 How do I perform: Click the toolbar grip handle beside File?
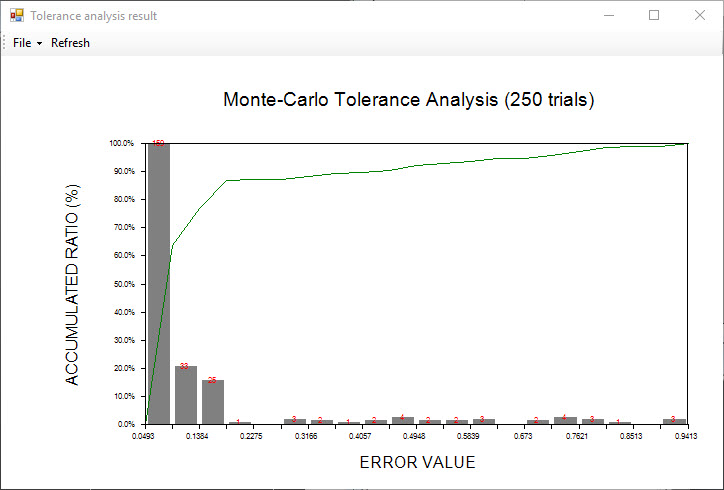tap(5, 43)
